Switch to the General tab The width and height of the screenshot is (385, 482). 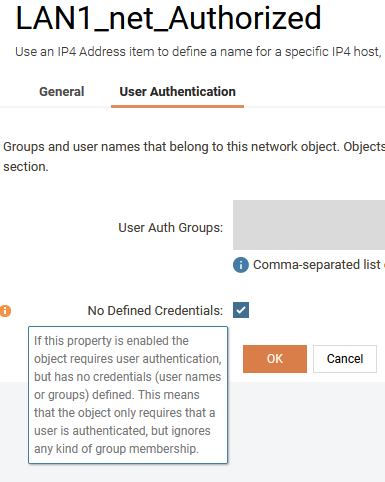coord(62,92)
